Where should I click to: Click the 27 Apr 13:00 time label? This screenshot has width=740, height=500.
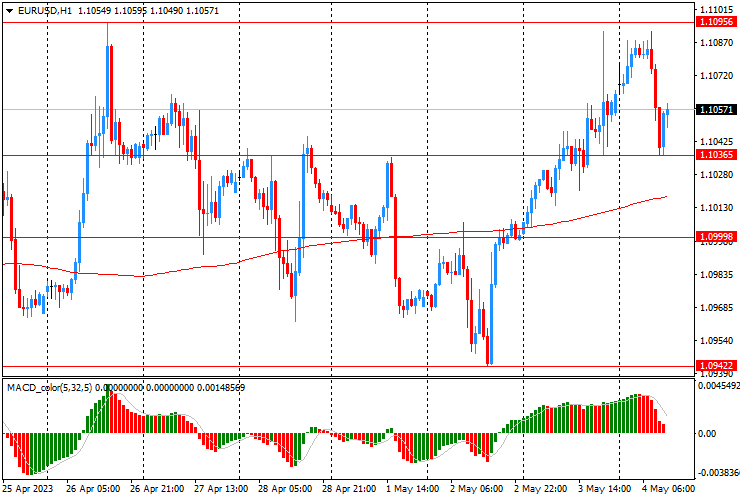pos(221,489)
